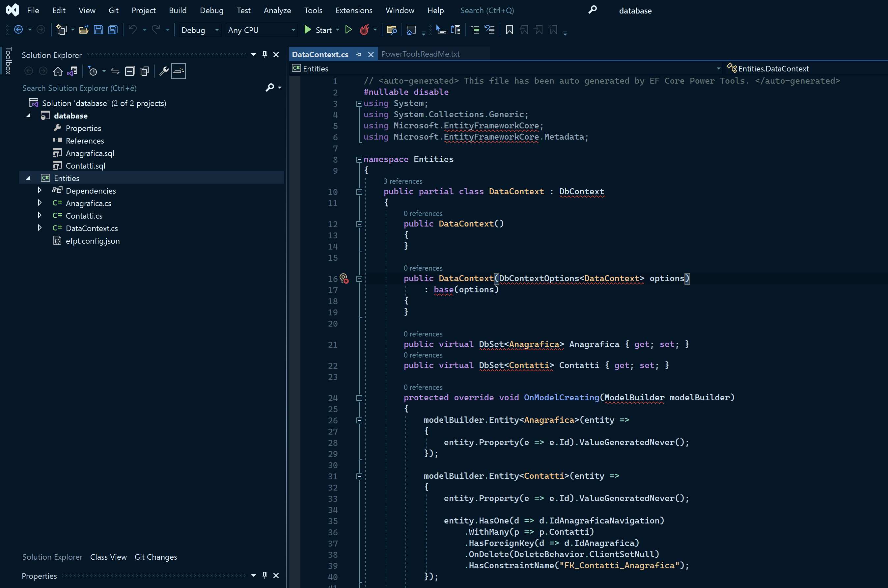Open the Extensions menu
The height and width of the screenshot is (588, 888).
tap(354, 11)
